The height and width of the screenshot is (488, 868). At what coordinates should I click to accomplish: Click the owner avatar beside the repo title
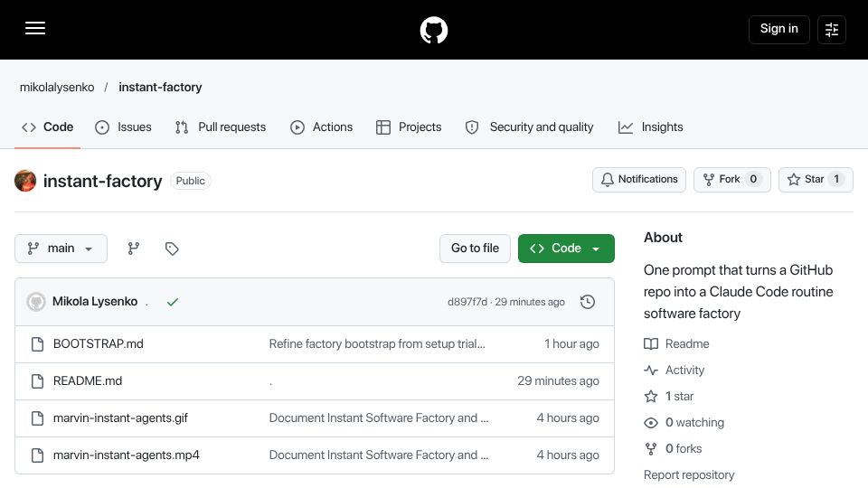25,181
